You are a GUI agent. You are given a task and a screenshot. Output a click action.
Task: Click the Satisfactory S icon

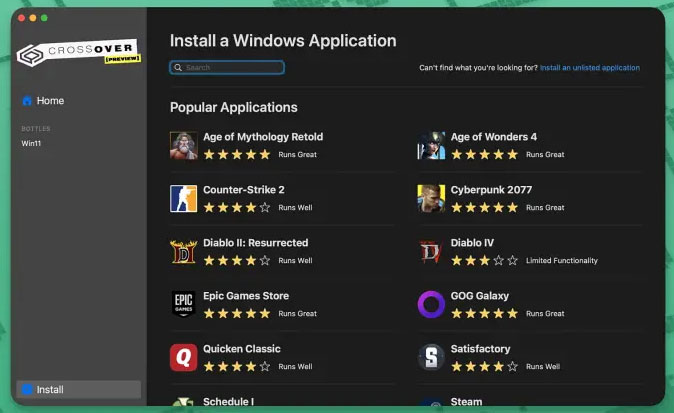(431, 357)
